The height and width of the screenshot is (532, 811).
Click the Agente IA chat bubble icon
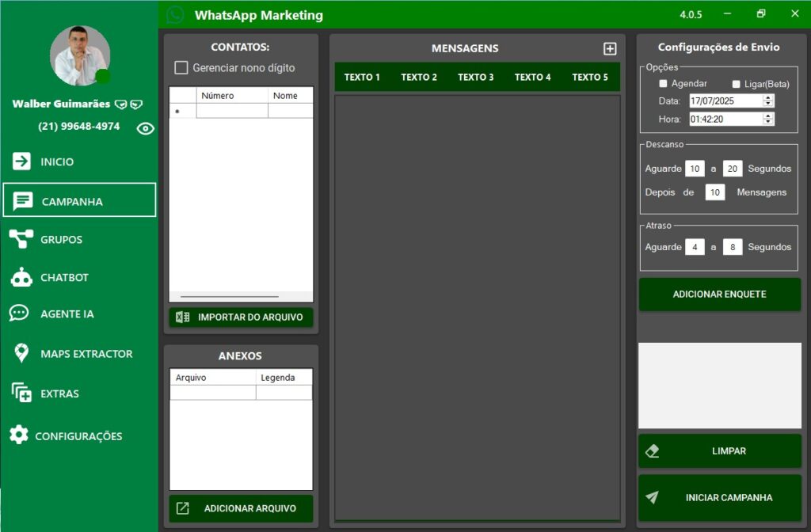click(x=19, y=313)
